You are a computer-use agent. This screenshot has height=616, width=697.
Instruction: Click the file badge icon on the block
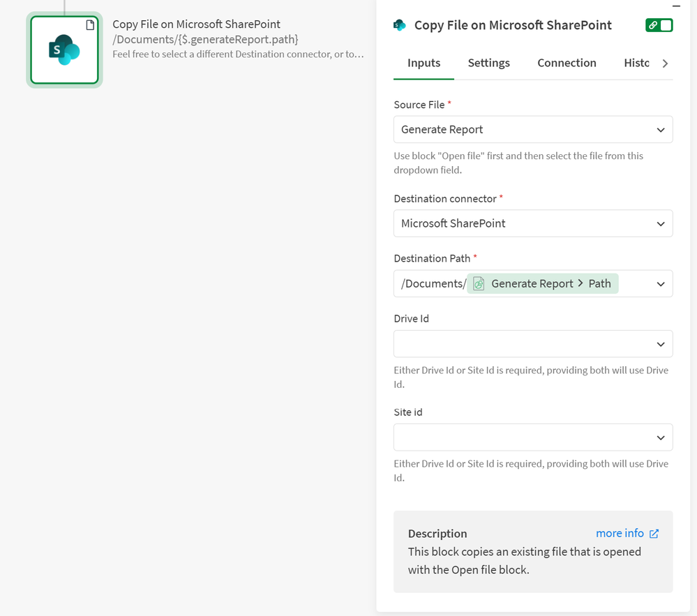point(90,25)
